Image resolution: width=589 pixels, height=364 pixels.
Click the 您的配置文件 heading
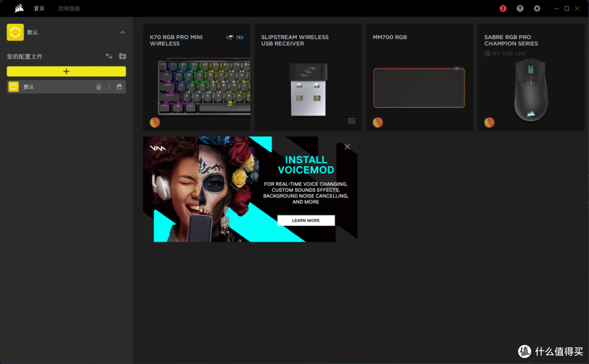[x=25, y=56]
